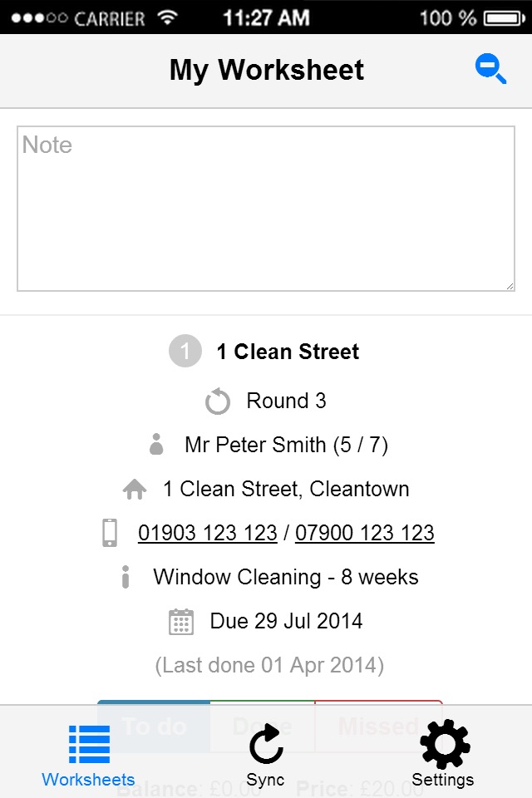Click the numbered circle badge 1
Viewport: 532px width, 798px height.
[x=185, y=352]
